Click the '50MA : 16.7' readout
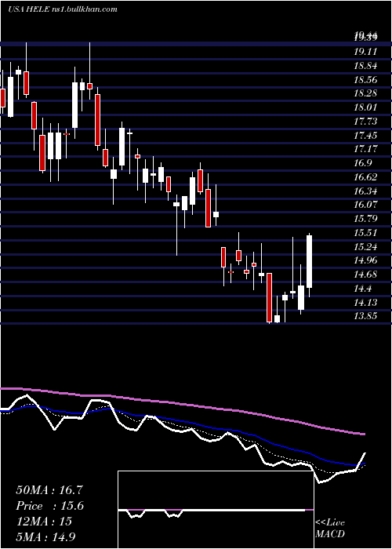 49,490
